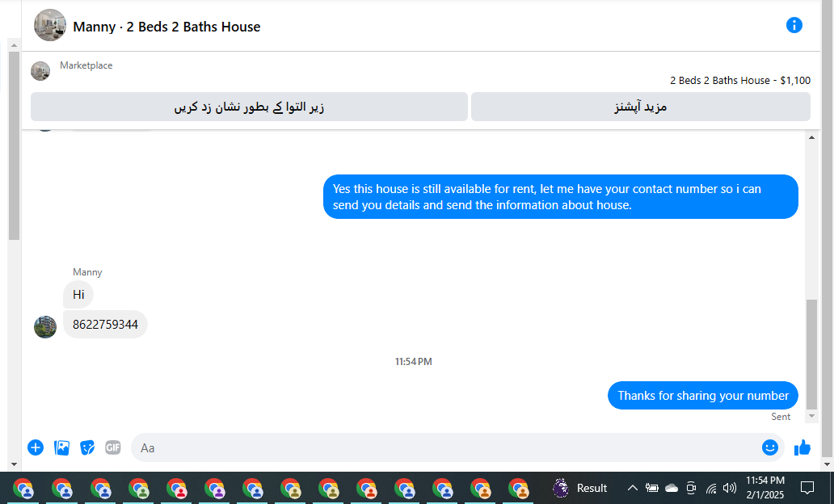This screenshot has width=834, height=504.
Task: Click Manny's avatar beside phone number message
Action: pos(45,327)
